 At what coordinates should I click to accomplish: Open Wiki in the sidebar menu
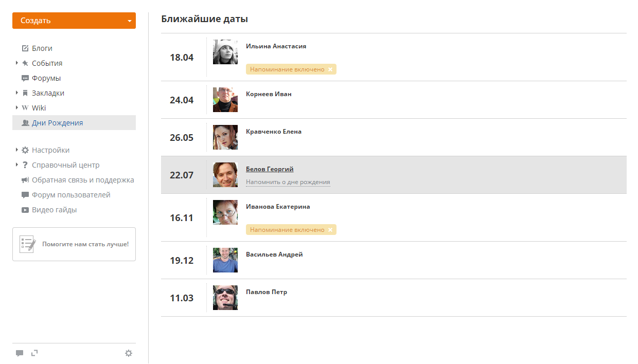39,108
